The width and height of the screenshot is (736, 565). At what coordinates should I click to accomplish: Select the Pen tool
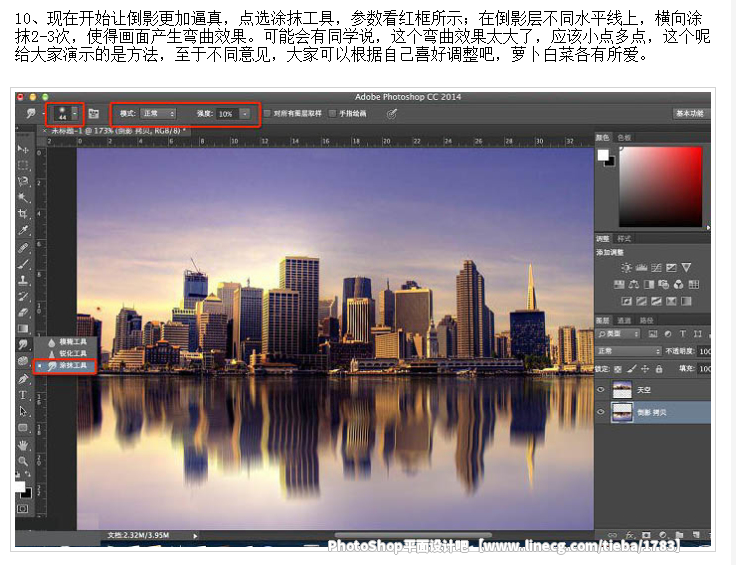pyautogui.click(x=23, y=378)
